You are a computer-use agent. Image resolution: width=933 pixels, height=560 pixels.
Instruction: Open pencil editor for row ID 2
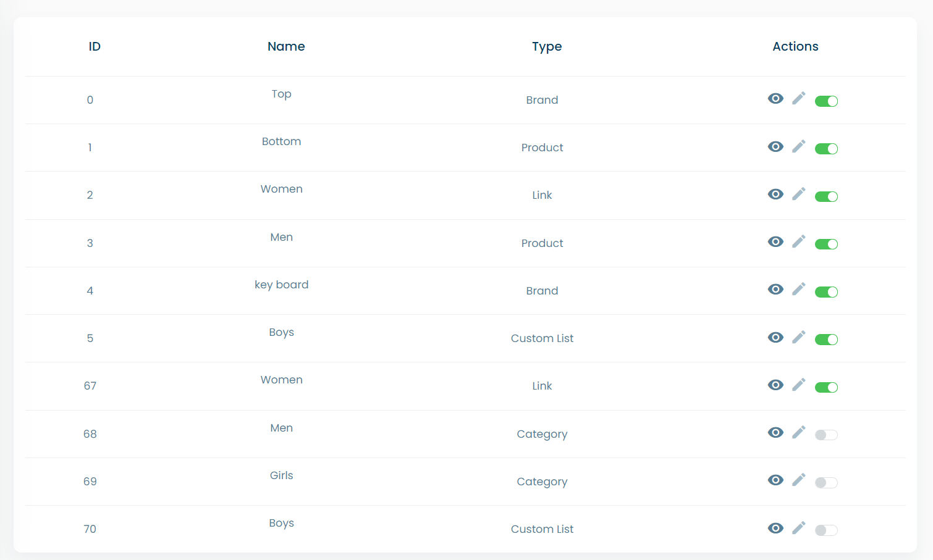pos(799,194)
